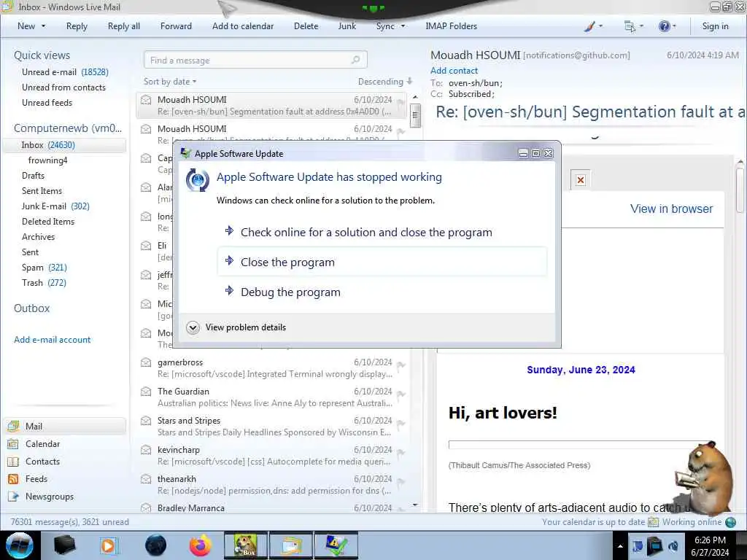The width and height of the screenshot is (747, 560).
Task: Click the calendar status bar icon
Action: (653, 522)
